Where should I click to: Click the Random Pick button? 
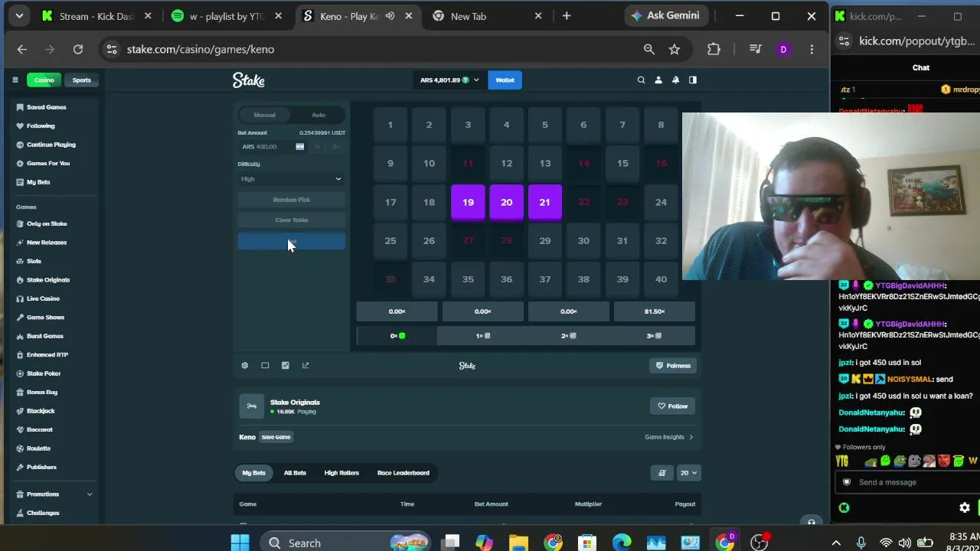point(292,200)
